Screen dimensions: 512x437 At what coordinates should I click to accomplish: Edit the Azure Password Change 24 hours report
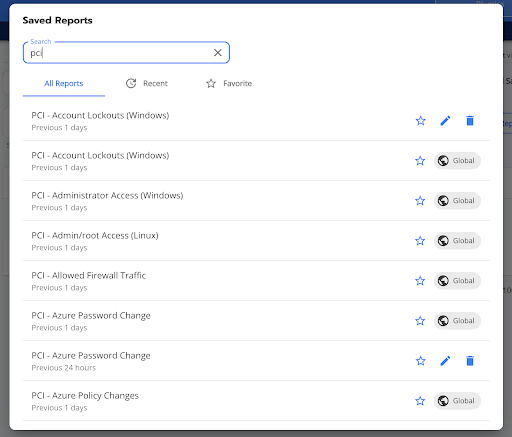point(445,361)
